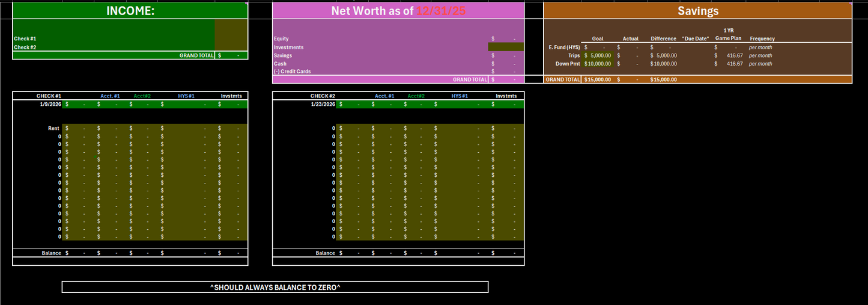Click the 'CHECK #2' table header
This screenshot has height=305, width=868.
point(323,96)
